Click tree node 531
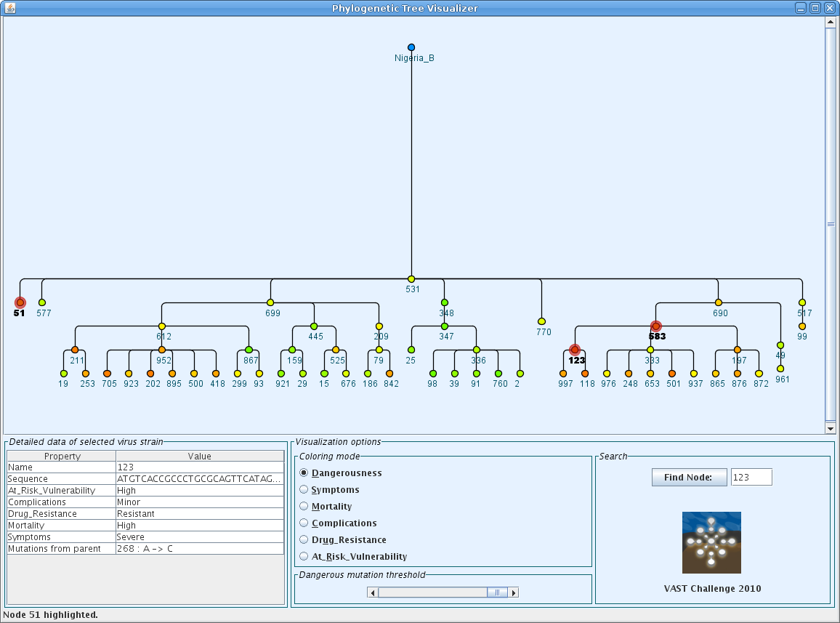840x623 pixels. coord(411,279)
